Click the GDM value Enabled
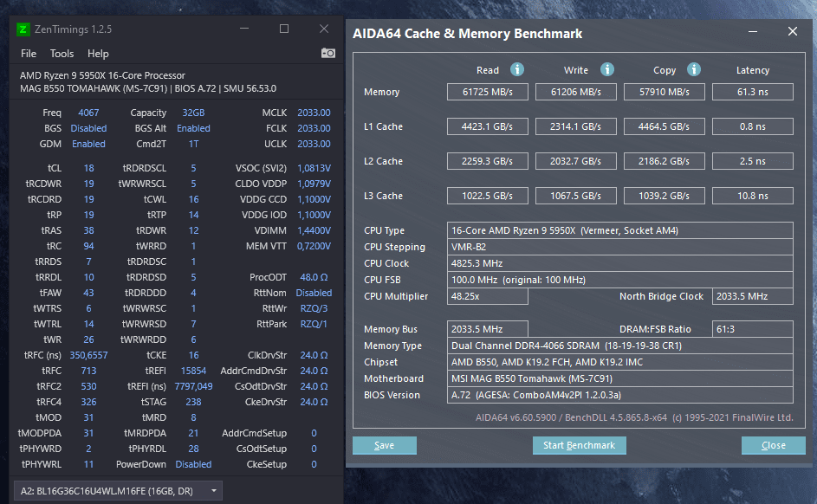This screenshot has width=817, height=504. (88, 144)
